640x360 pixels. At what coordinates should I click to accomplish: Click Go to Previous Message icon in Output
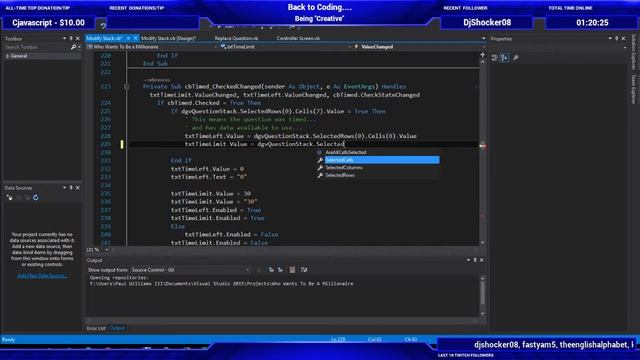pos(271,270)
